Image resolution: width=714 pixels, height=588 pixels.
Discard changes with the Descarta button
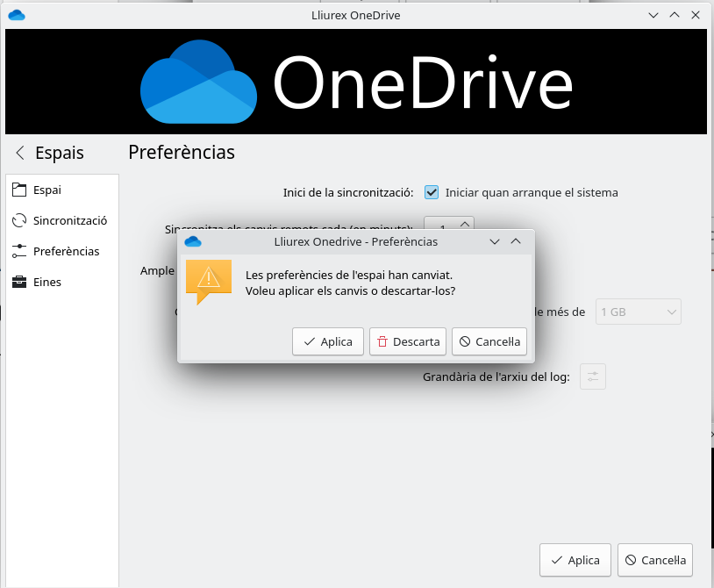408,341
